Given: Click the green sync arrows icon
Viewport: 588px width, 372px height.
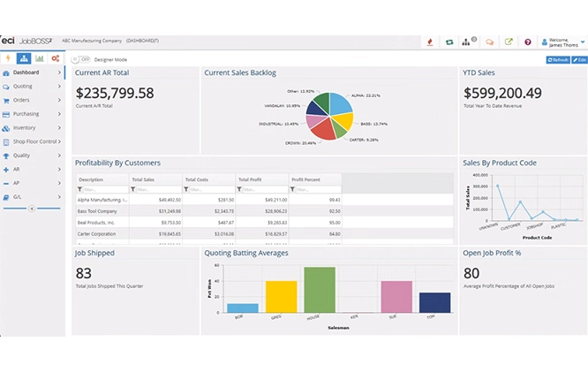Looking at the screenshot, I should (x=449, y=42).
